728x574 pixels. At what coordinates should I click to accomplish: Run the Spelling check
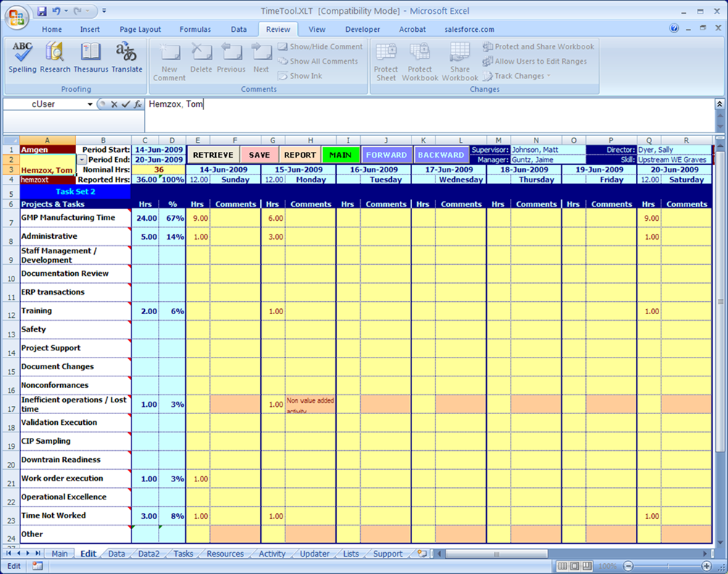coord(22,57)
